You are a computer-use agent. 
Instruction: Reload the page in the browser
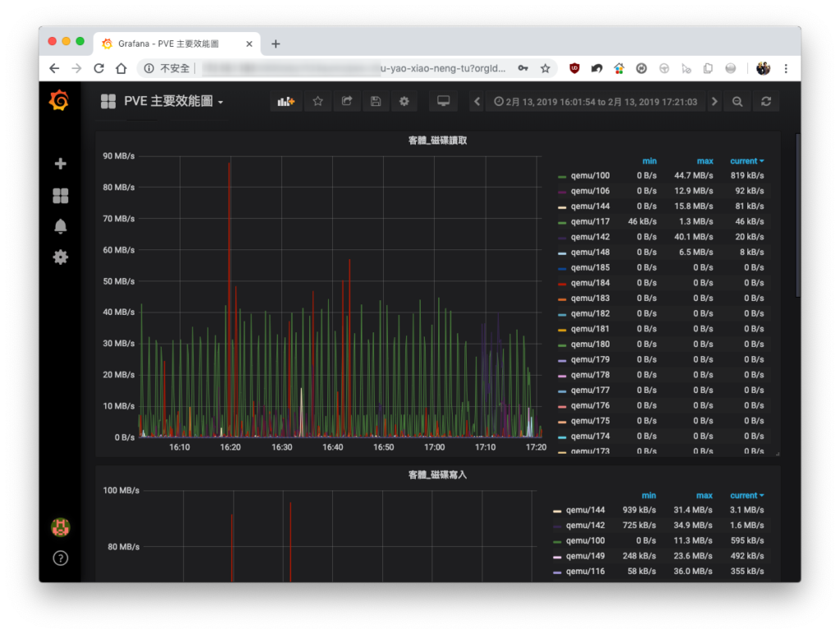click(98, 69)
